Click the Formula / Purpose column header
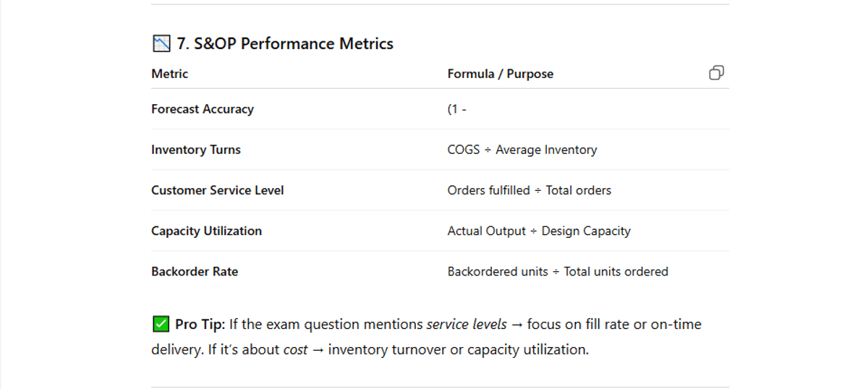868x389 pixels. 500,74
